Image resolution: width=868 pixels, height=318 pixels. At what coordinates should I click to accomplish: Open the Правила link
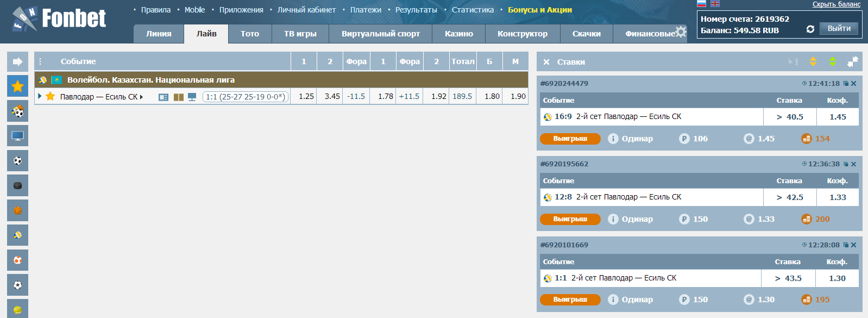click(156, 10)
